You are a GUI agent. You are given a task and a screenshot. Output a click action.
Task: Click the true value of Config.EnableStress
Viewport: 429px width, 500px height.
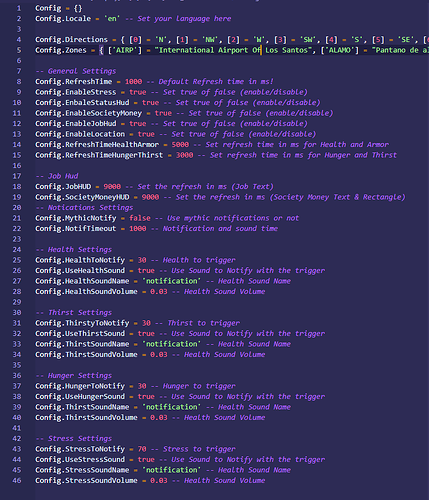138,92
